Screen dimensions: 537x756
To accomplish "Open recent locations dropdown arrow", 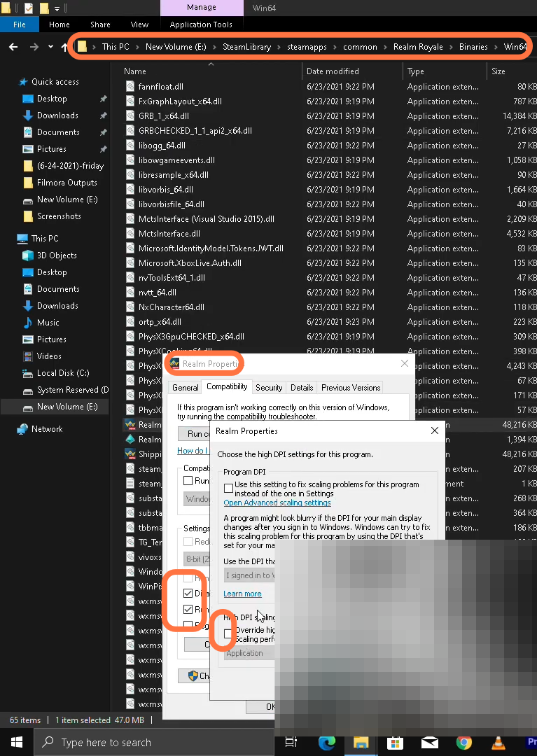I will [50, 47].
